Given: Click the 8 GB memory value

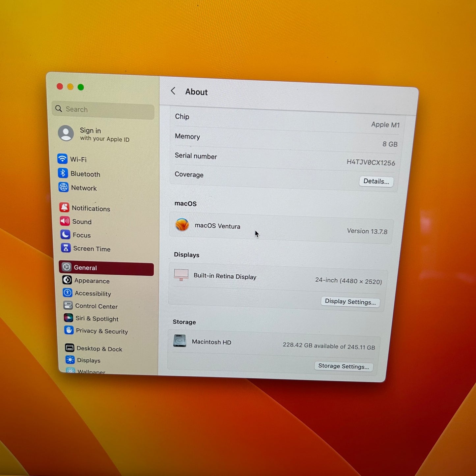Looking at the screenshot, I should pos(390,144).
